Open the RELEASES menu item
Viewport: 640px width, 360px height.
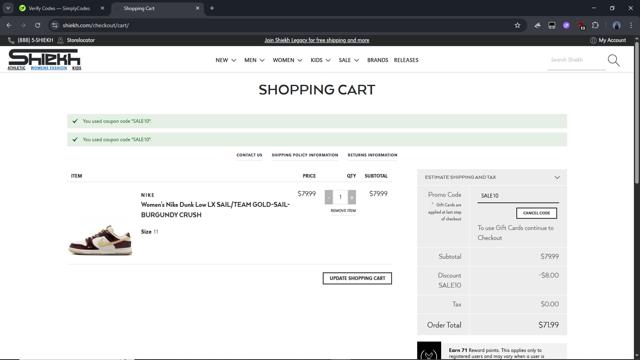(x=406, y=60)
